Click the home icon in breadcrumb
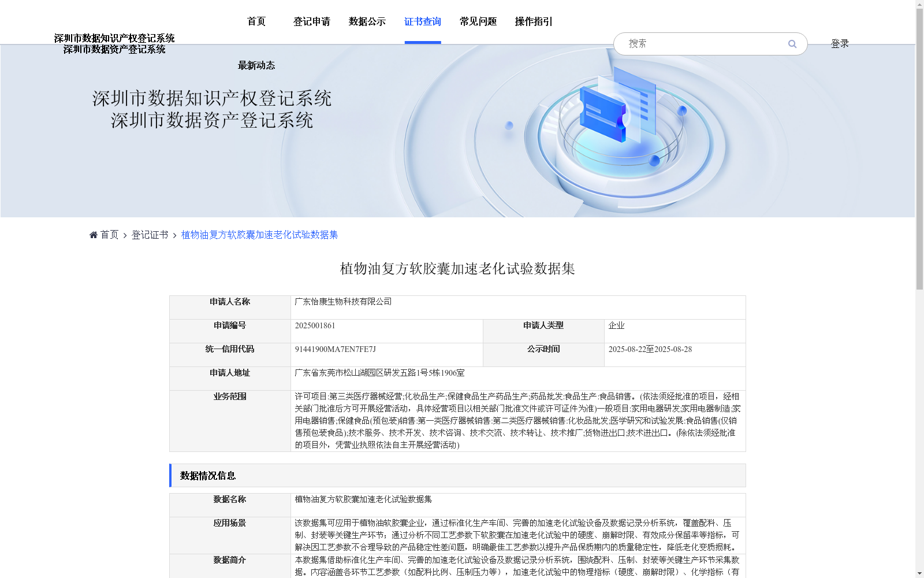The width and height of the screenshot is (924, 578). tap(94, 235)
